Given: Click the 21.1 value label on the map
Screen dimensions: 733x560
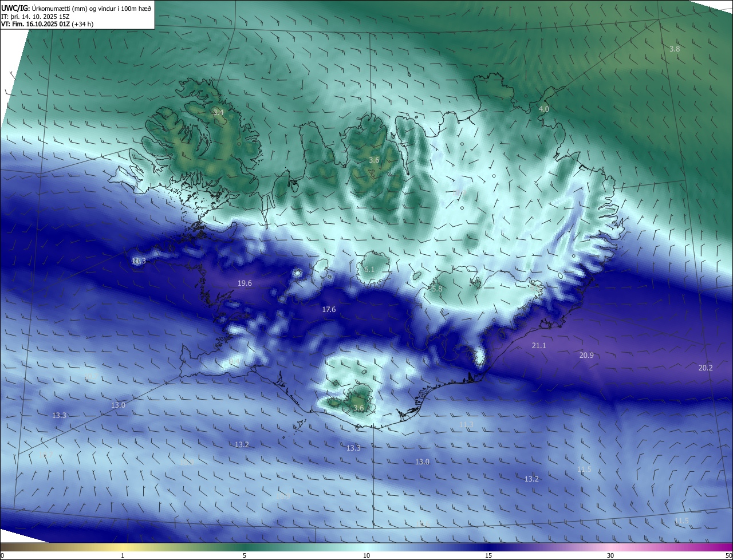Looking at the screenshot, I should tap(539, 346).
